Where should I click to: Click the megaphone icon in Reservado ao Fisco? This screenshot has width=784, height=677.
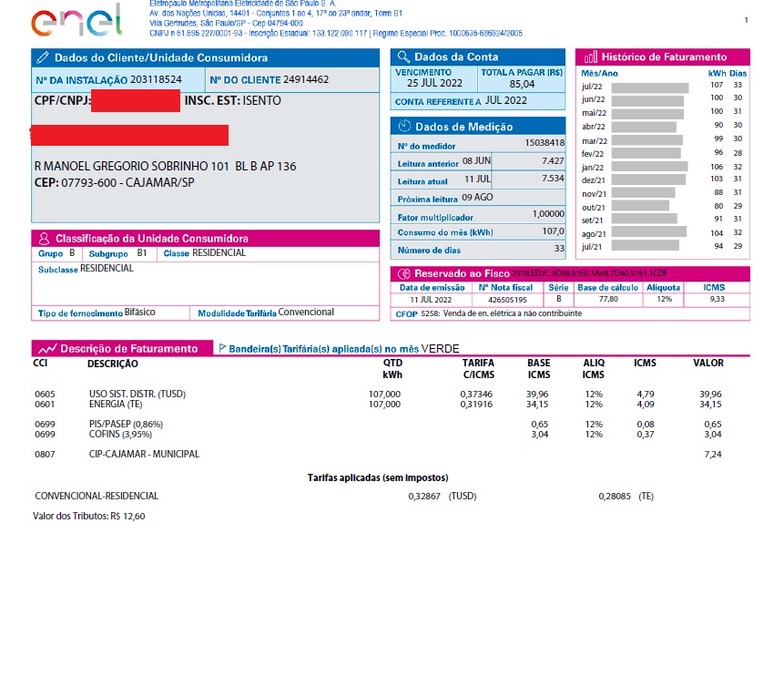(x=403, y=273)
